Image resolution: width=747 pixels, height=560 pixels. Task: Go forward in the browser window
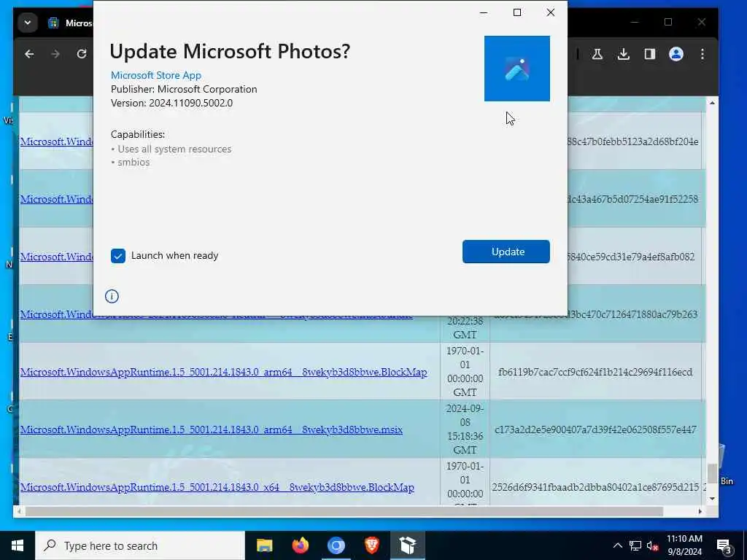[55, 54]
